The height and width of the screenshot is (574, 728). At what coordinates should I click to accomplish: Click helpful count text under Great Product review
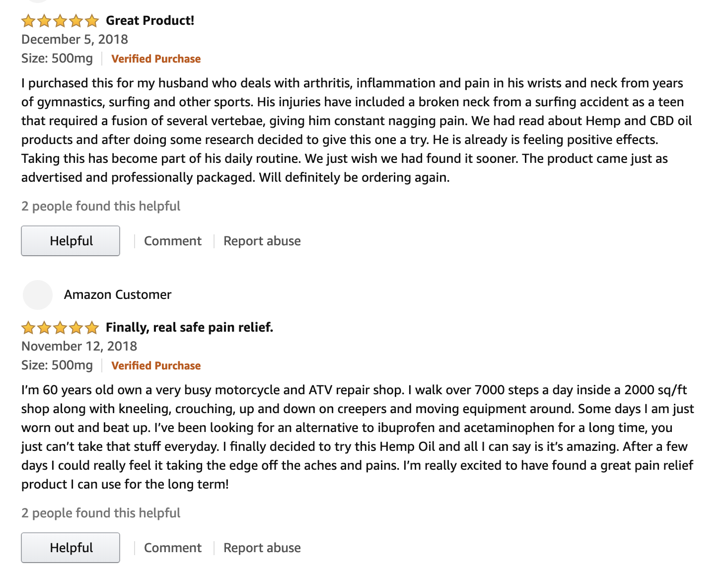(x=101, y=207)
